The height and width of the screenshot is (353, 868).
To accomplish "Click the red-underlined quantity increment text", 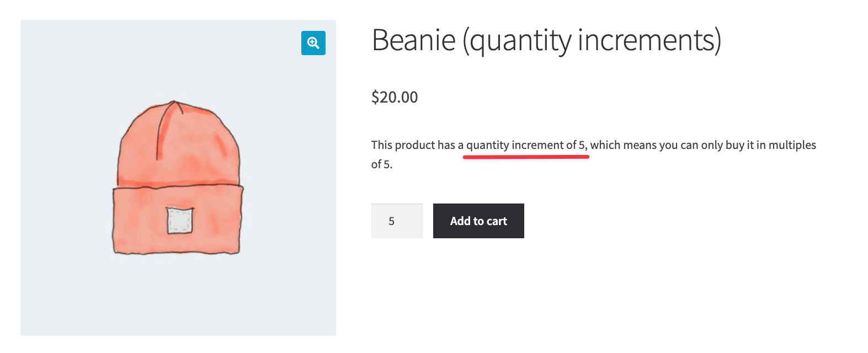I will pos(525,145).
